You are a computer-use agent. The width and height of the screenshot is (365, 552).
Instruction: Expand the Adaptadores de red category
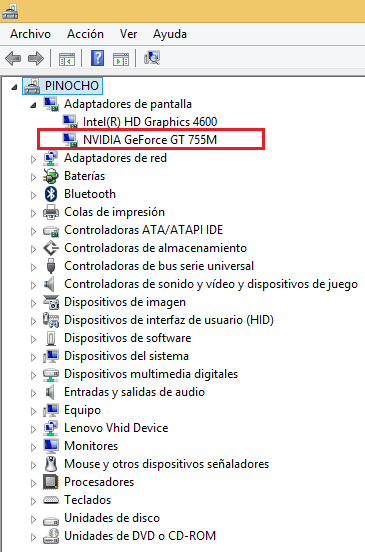(33, 159)
